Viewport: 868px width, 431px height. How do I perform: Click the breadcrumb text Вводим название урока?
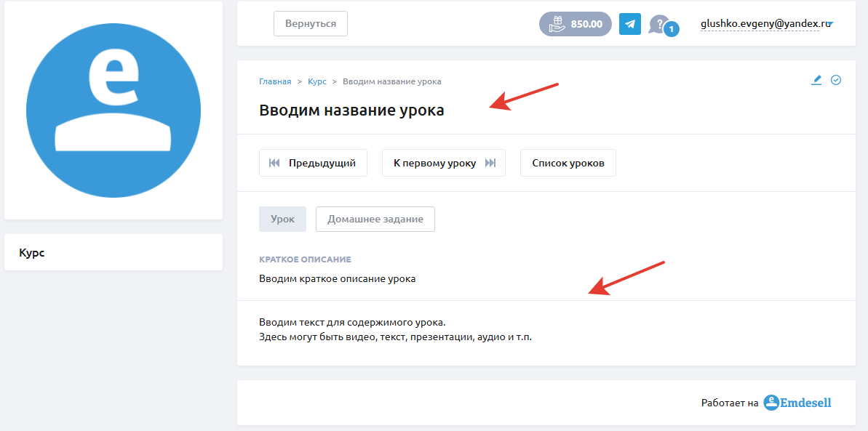392,81
